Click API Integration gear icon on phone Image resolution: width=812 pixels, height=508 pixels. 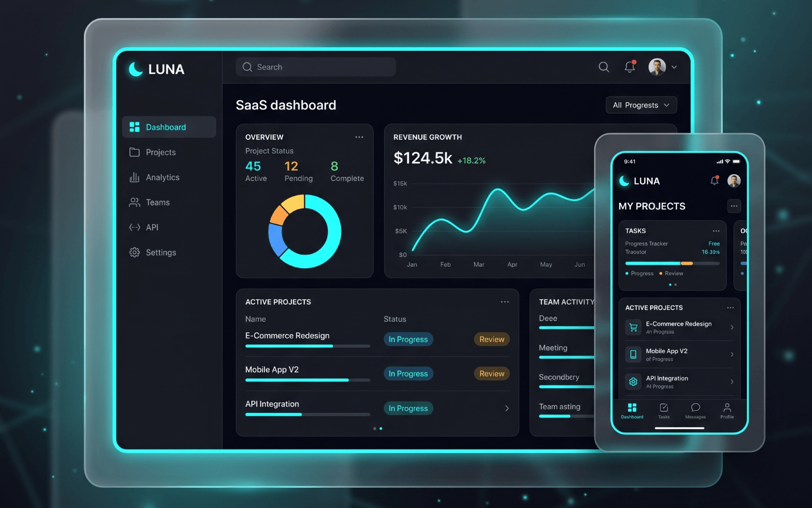tap(633, 382)
